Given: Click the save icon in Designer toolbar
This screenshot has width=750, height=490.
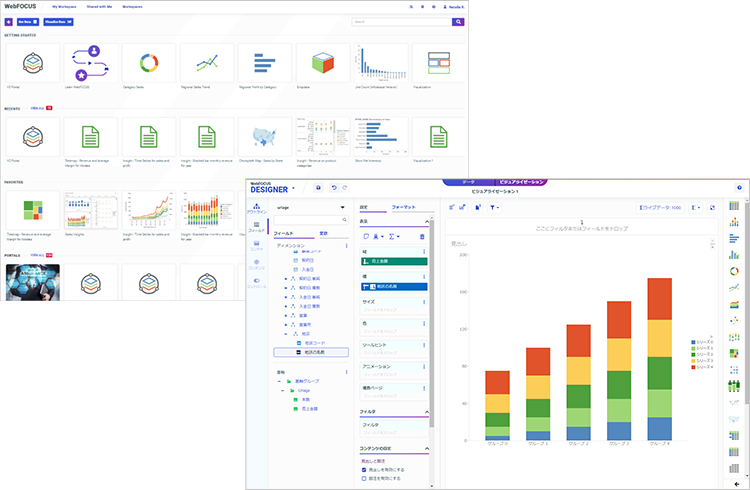Looking at the screenshot, I should click(x=319, y=188).
